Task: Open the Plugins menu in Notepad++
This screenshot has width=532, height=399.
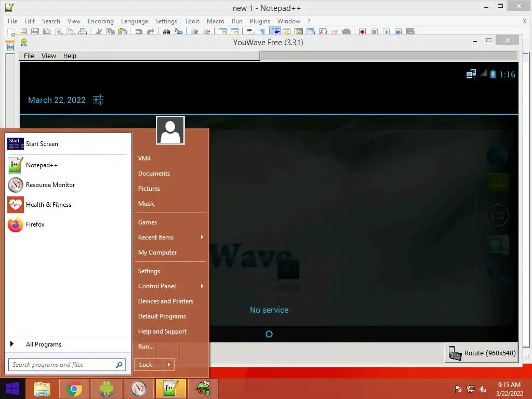Action: (x=260, y=21)
